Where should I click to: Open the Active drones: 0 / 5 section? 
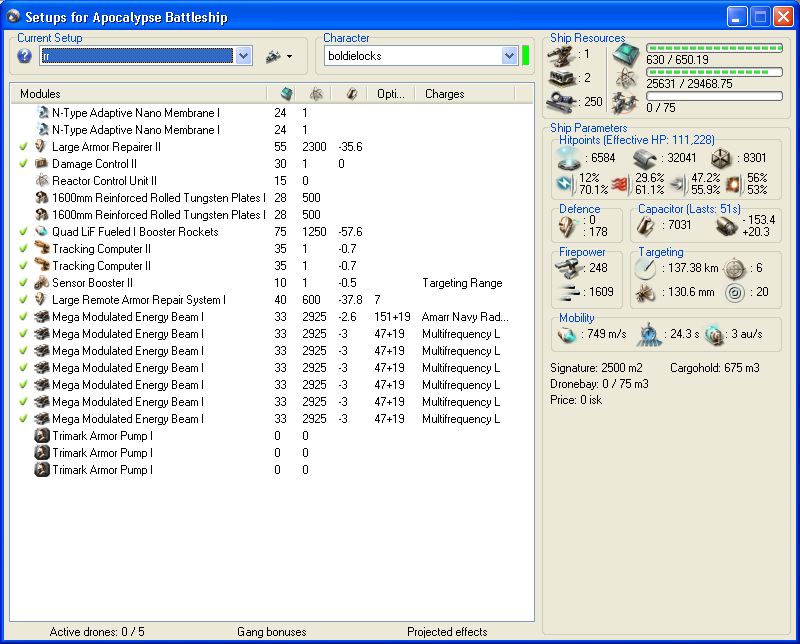[x=97, y=632]
